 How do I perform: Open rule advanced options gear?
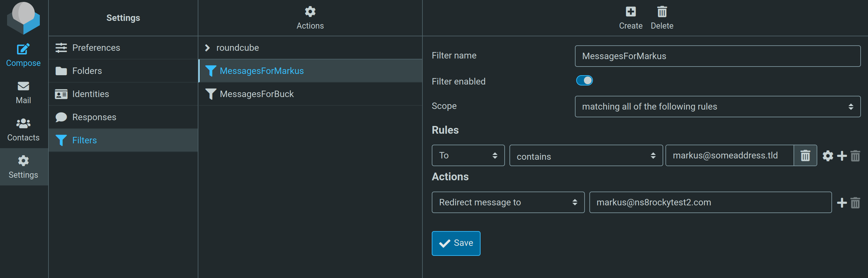(828, 156)
